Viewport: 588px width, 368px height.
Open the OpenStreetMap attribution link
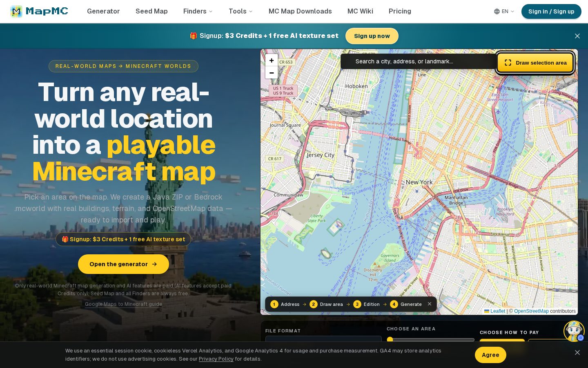tap(531, 311)
